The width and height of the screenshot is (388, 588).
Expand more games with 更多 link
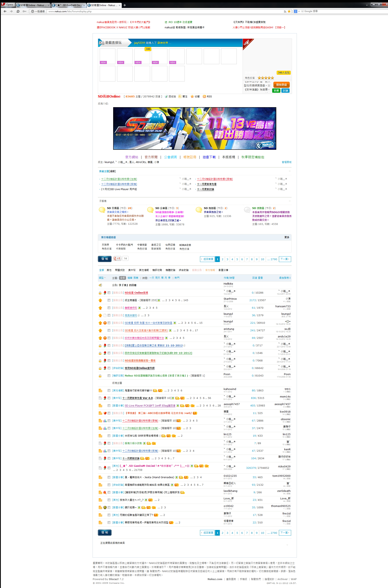(x=287, y=237)
